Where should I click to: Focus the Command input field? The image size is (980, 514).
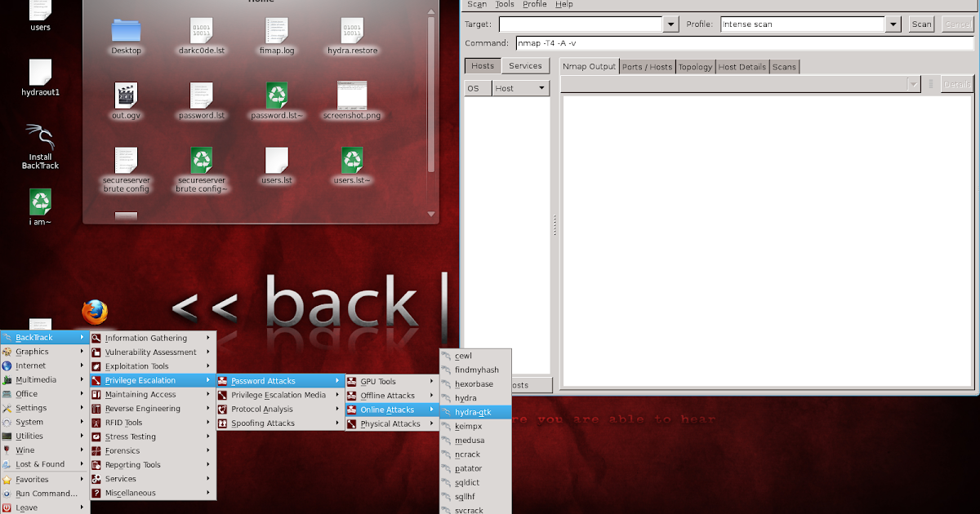point(743,43)
